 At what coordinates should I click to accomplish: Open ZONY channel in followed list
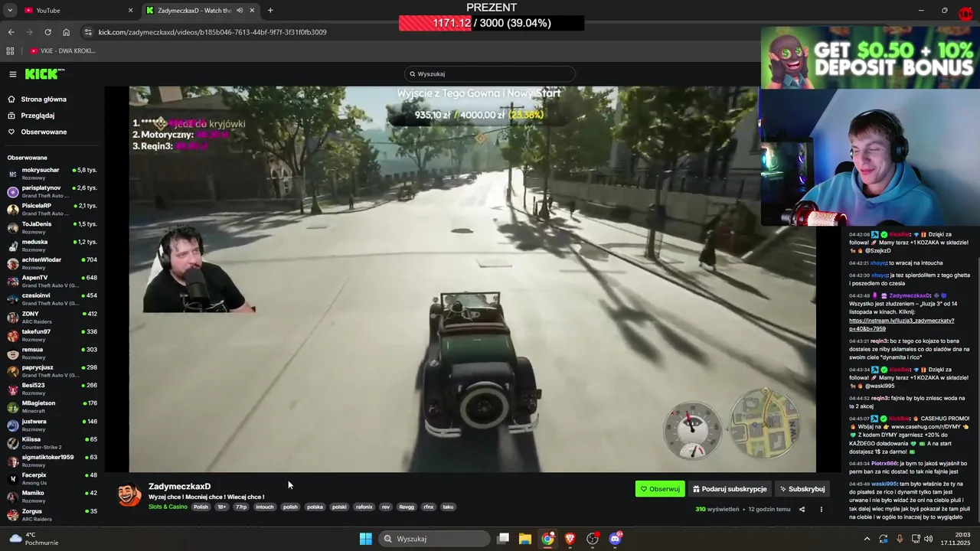[x=52, y=318]
